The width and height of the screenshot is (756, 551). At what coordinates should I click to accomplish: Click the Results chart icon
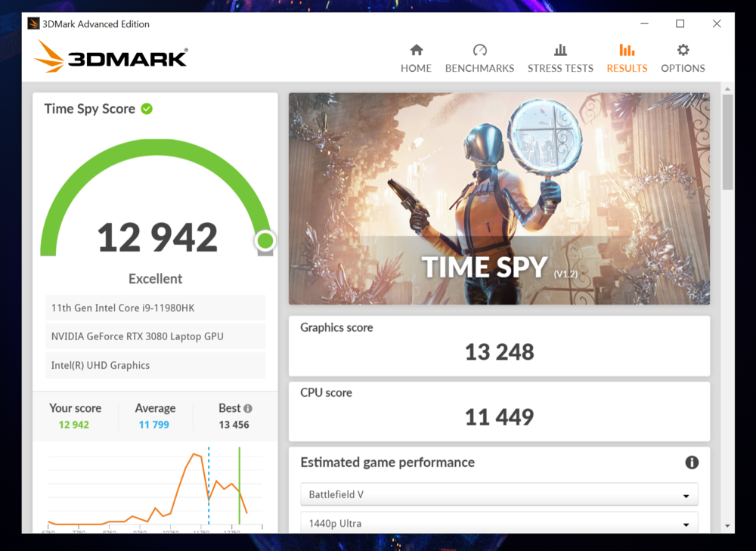point(627,50)
